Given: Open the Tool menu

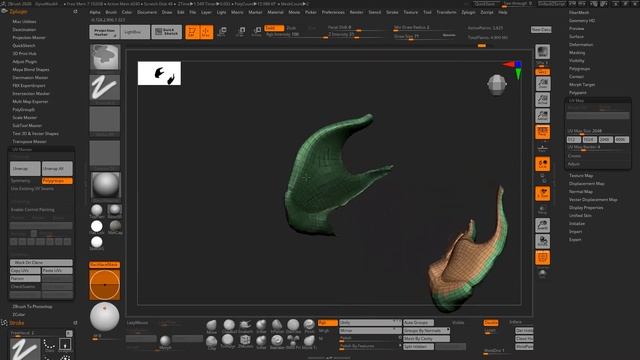Looking at the screenshot, I should (x=427, y=12).
